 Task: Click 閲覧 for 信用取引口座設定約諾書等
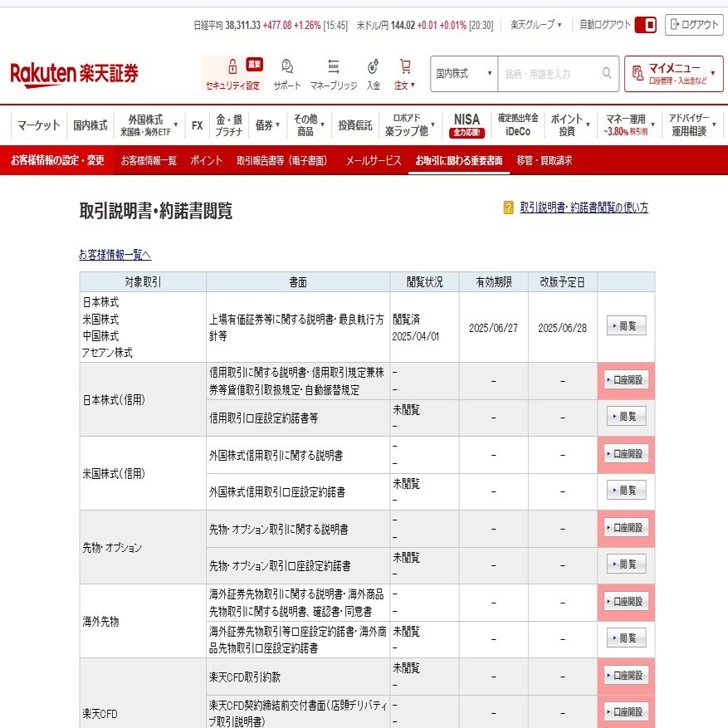[x=626, y=417]
